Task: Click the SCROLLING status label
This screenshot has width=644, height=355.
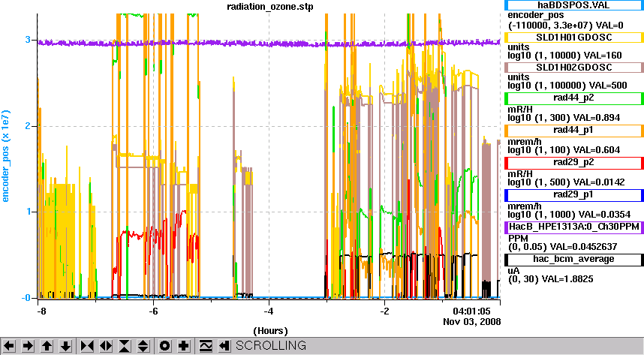Action: click(271, 345)
